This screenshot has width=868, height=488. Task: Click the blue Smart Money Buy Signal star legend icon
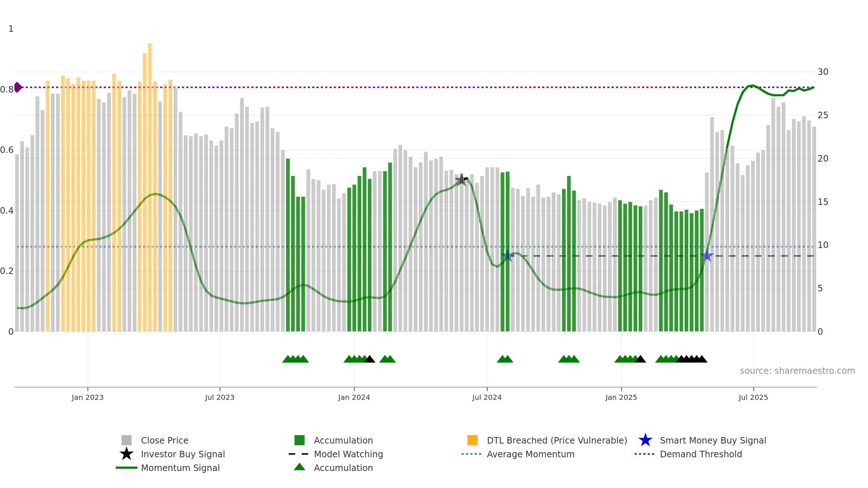tap(645, 440)
